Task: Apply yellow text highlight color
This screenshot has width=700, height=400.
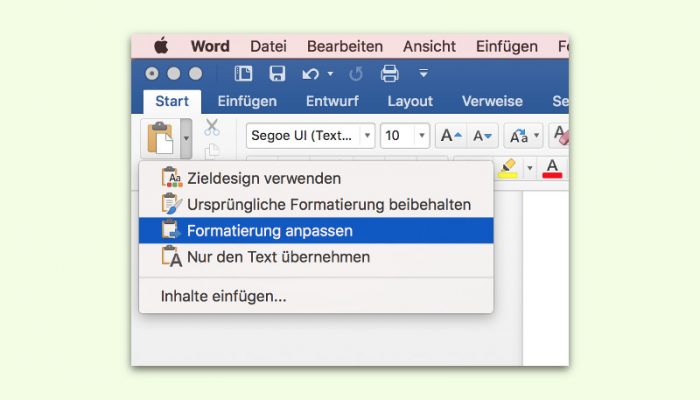Action: pos(508,168)
